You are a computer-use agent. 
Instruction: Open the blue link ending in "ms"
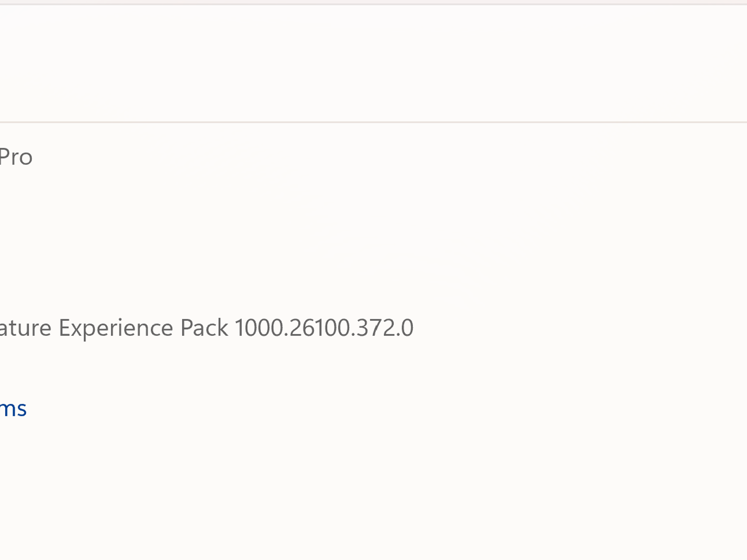pos(13,409)
